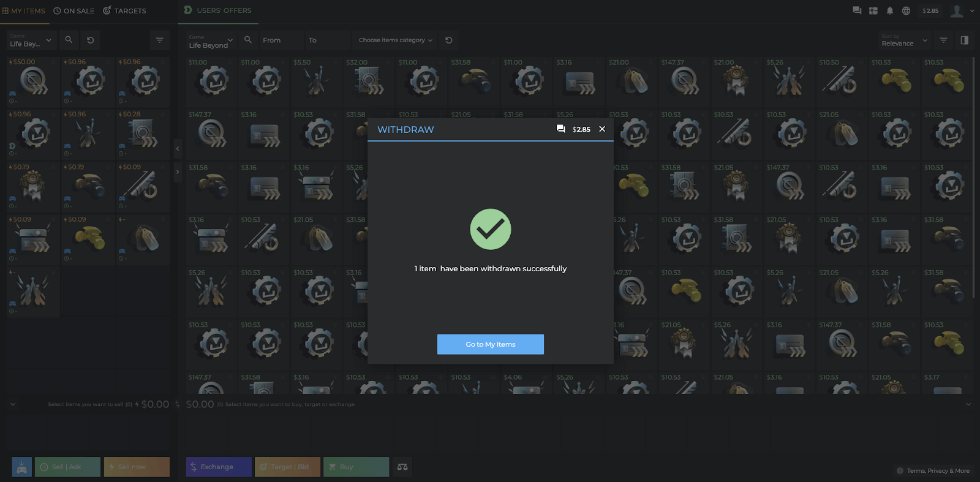Open top bar chat messages icon
The height and width of the screenshot is (482, 980).
[x=857, y=10]
